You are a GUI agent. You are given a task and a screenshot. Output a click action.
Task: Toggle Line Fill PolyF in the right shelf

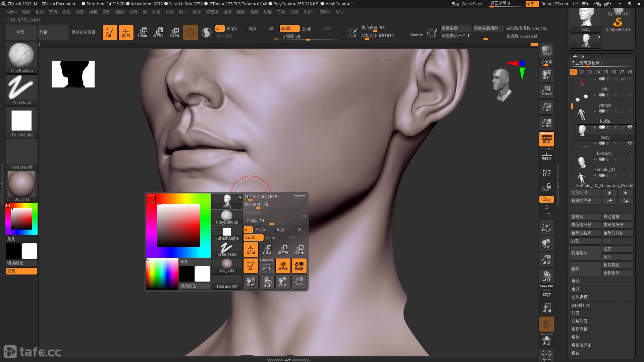(546, 291)
